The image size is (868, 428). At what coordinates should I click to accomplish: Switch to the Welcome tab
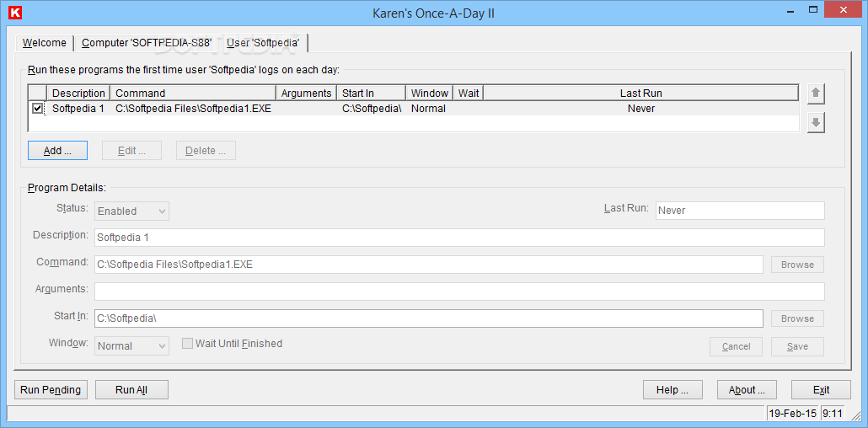coord(45,43)
